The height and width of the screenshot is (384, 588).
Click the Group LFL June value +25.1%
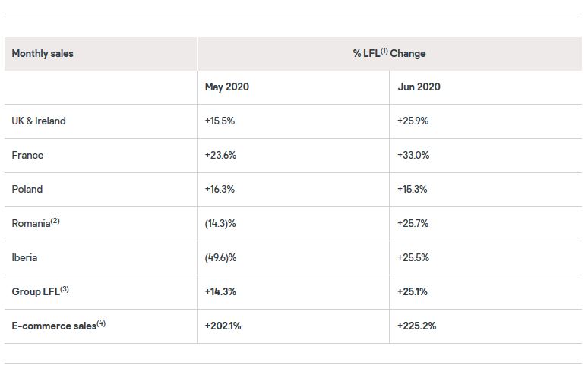[413, 292]
